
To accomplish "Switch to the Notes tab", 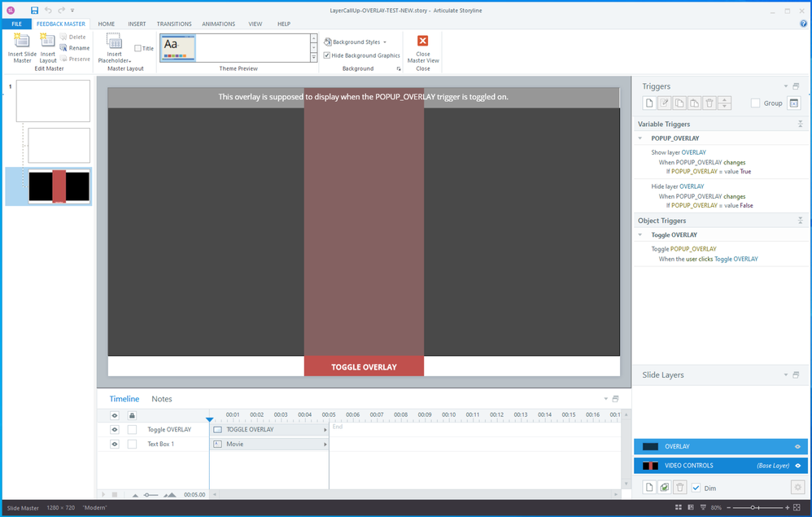I will coord(162,399).
